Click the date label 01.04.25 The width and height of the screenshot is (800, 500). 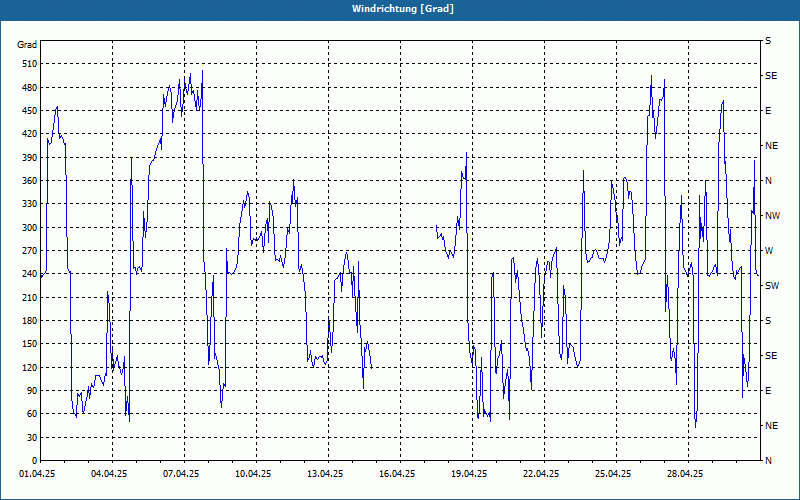[x=37, y=474]
